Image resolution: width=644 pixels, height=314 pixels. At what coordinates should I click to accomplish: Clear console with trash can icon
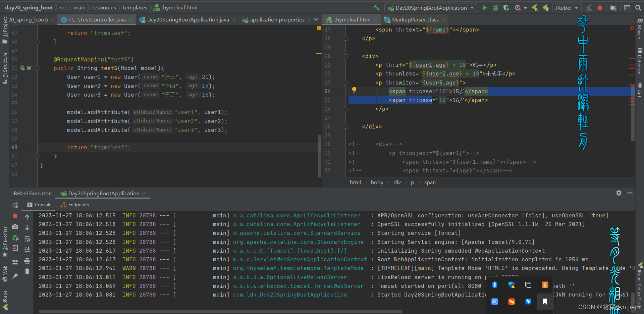(x=27, y=271)
